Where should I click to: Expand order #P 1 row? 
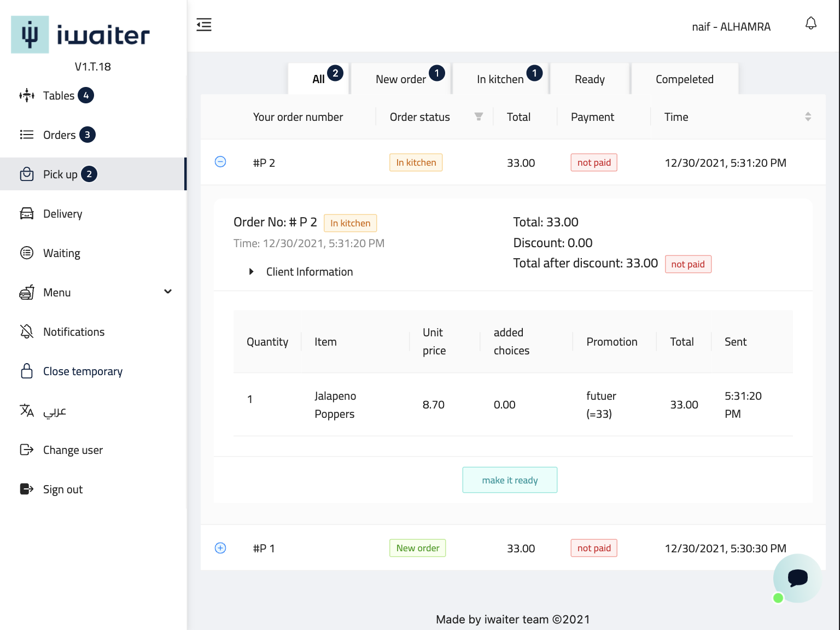[220, 548]
